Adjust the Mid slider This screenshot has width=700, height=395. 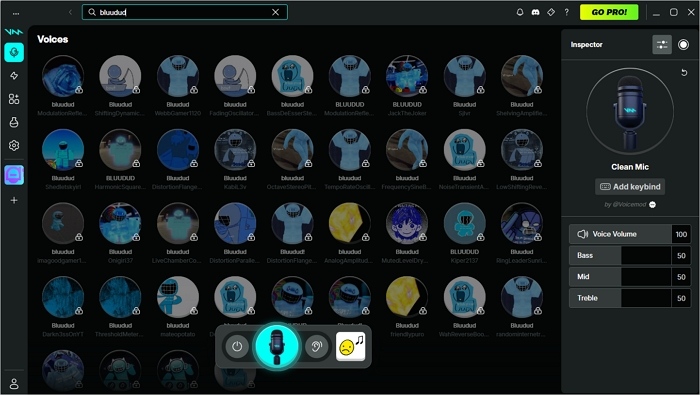point(620,277)
